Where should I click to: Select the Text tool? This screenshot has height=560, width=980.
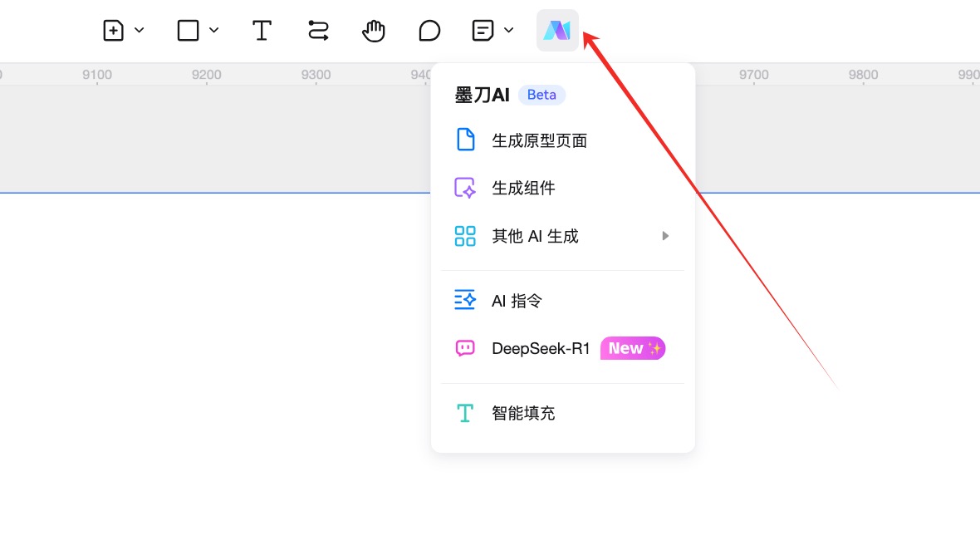(262, 30)
